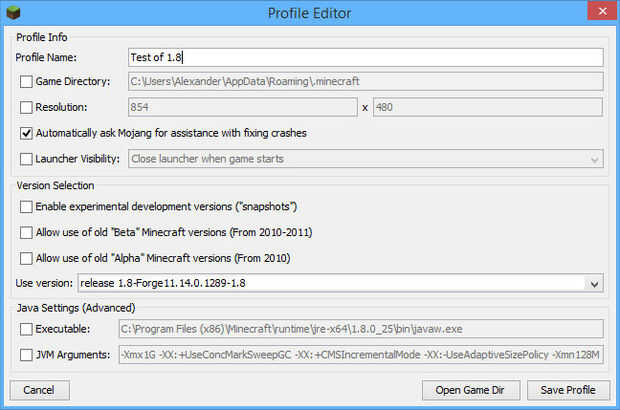The width and height of the screenshot is (620, 410).
Task: Click the Profile Info group heading
Action: 42,37
